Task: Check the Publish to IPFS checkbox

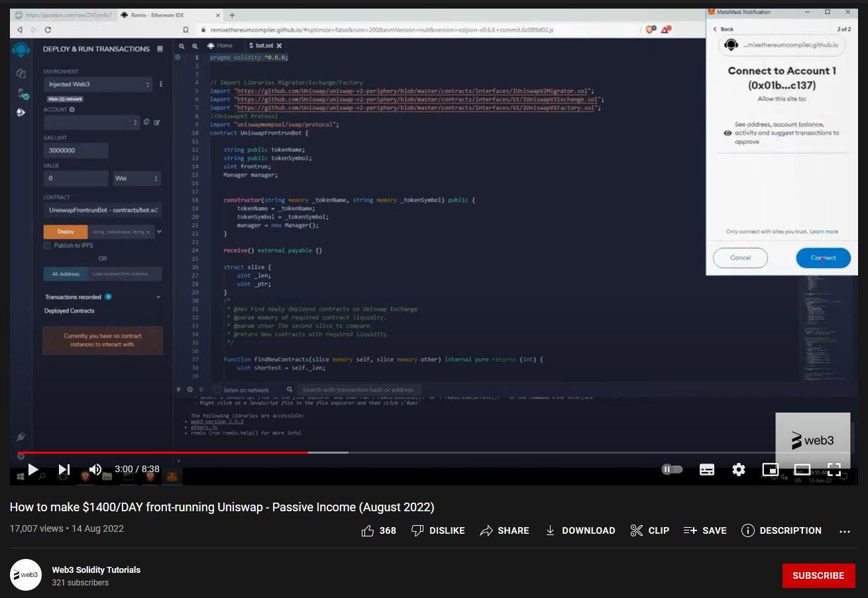Action: pyautogui.click(x=47, y=245)
